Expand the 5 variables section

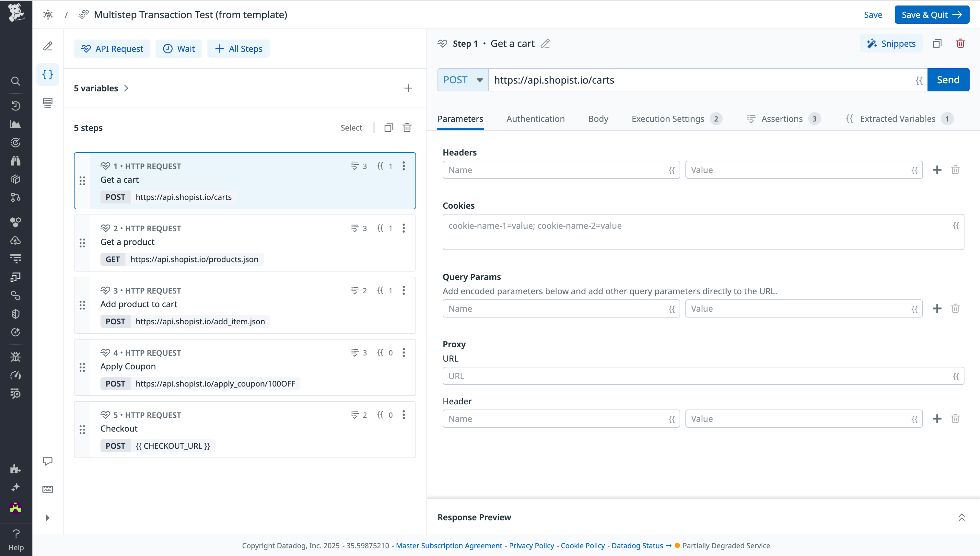click(x=101, y=88)
